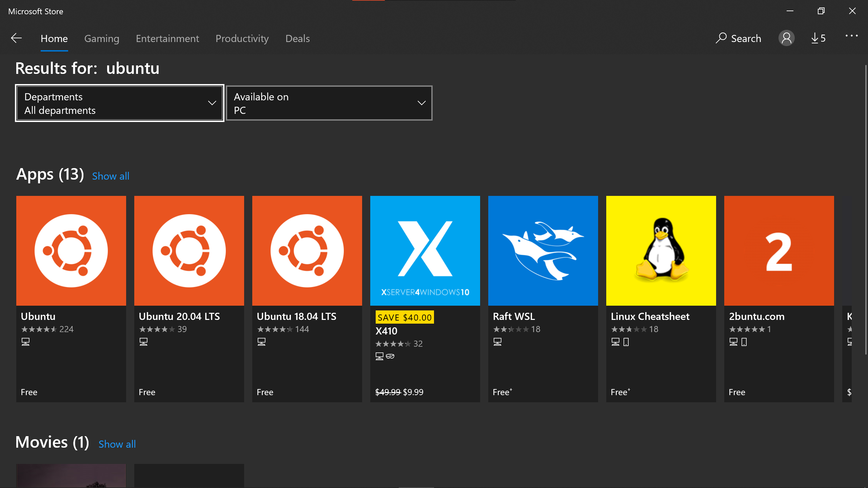The height and width of the screenshot is (488, 868).
Task: Switch to the Productivity tab
Action: 242,39
